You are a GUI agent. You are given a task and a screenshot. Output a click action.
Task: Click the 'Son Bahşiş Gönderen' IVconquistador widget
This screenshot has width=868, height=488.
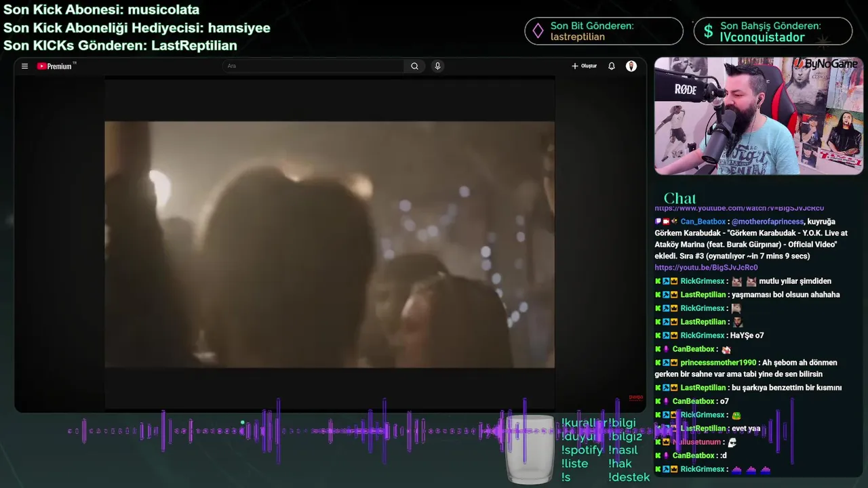click(773, 31)
